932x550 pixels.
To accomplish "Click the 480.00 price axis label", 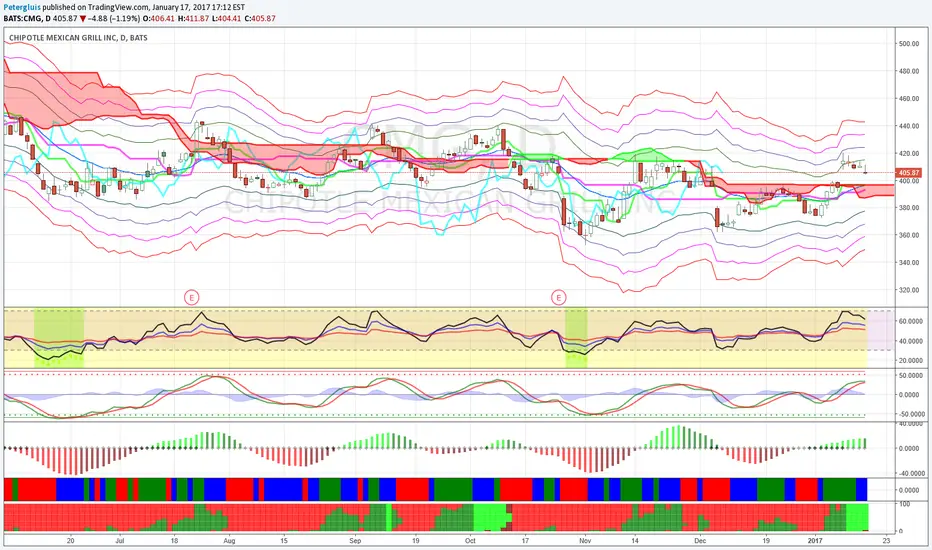I will pos(909,71).
